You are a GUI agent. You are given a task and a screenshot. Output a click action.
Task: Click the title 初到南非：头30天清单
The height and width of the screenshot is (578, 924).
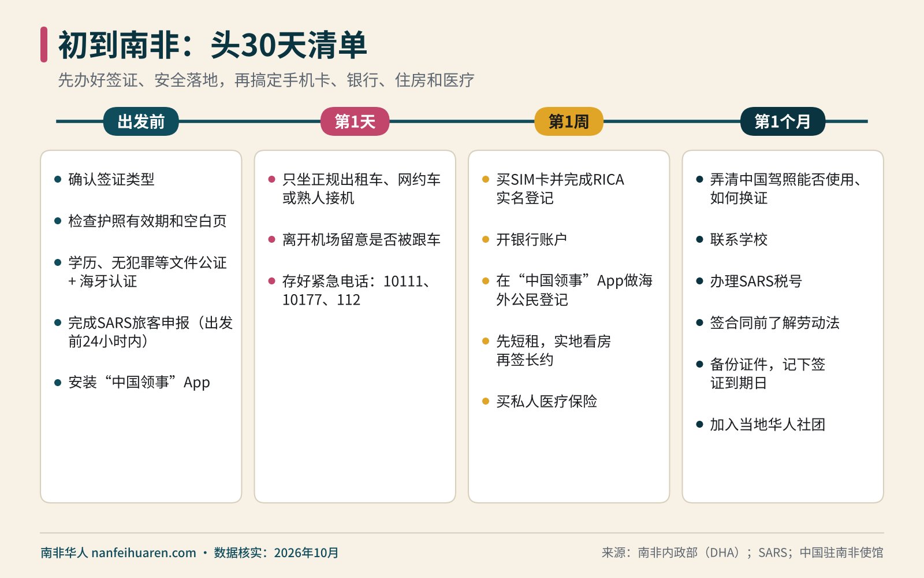[x=213, y=45]
